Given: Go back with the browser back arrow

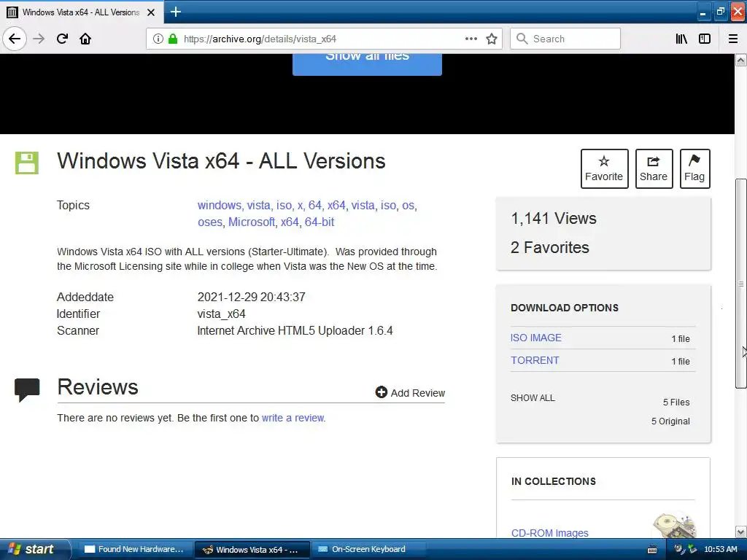Looking at the screenshot, I should coord(15,39).
